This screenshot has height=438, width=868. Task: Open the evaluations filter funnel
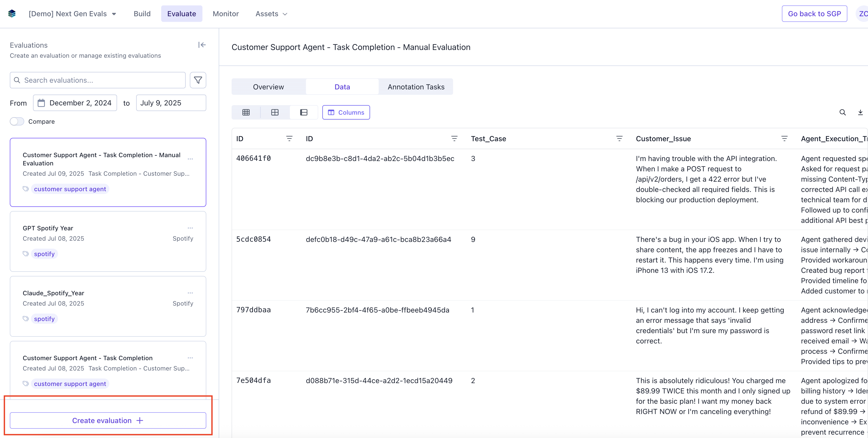pos(198,80)
